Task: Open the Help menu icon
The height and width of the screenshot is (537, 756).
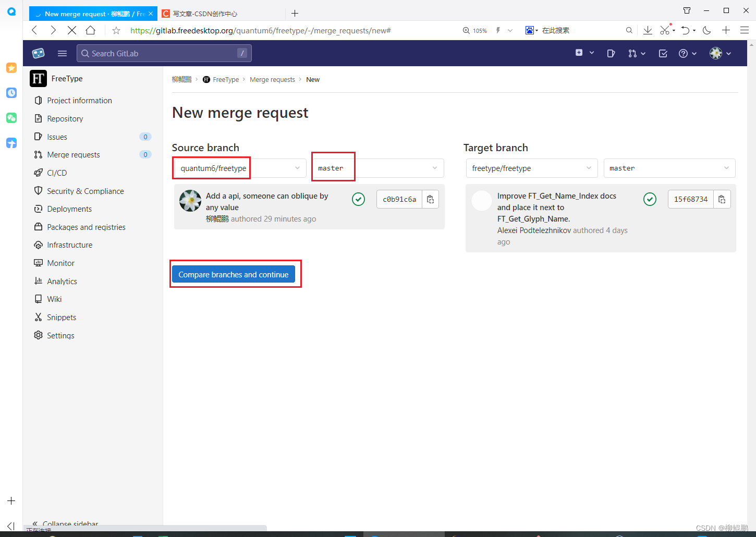Action: pyautogui.click(x=687, y=53)
